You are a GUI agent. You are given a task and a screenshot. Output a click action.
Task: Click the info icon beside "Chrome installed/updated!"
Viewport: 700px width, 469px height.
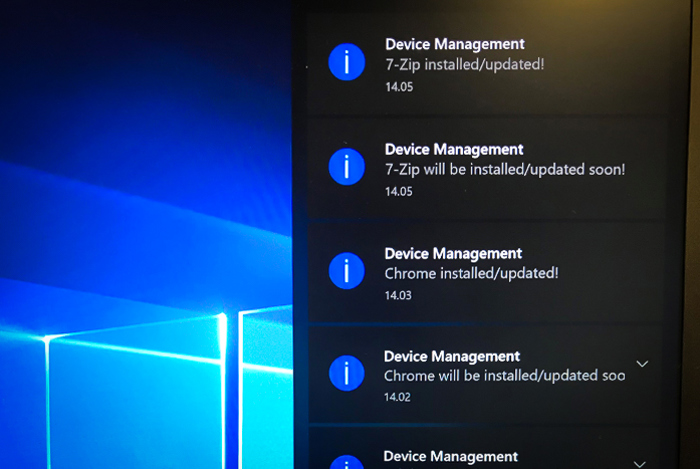tap(346, 271)
